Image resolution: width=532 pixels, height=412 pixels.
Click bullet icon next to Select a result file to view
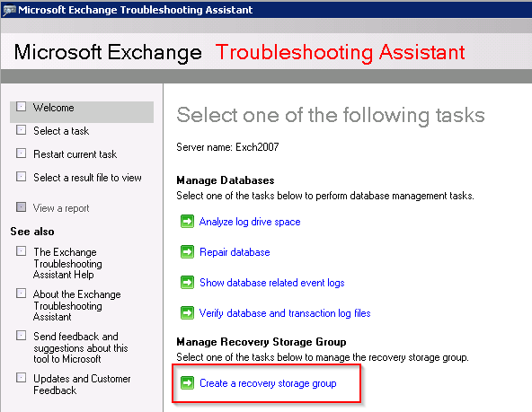[x=21, y=177]
